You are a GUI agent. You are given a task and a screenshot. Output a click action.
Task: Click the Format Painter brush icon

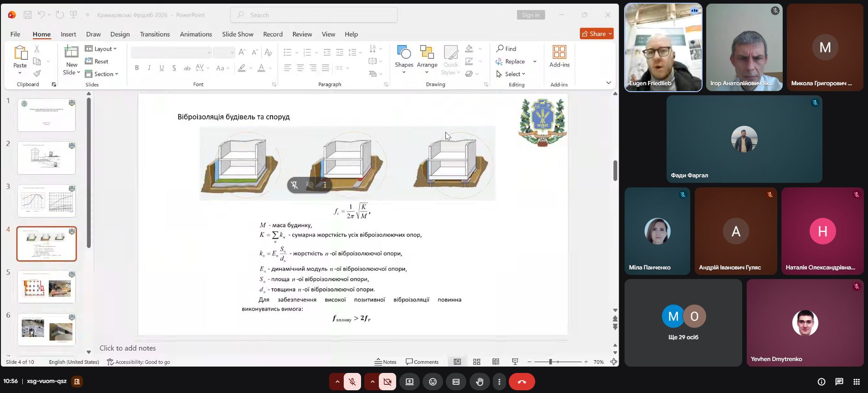(37, 73)
